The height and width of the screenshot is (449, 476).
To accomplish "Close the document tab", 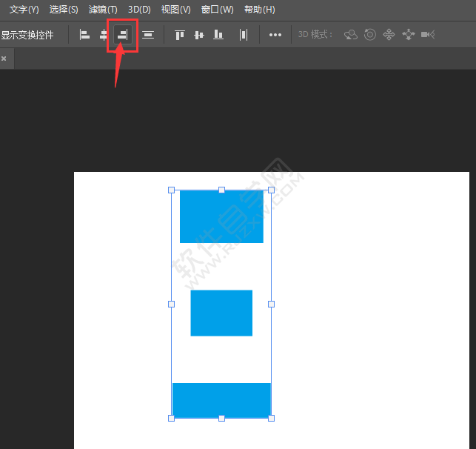I will click(4, 59).
